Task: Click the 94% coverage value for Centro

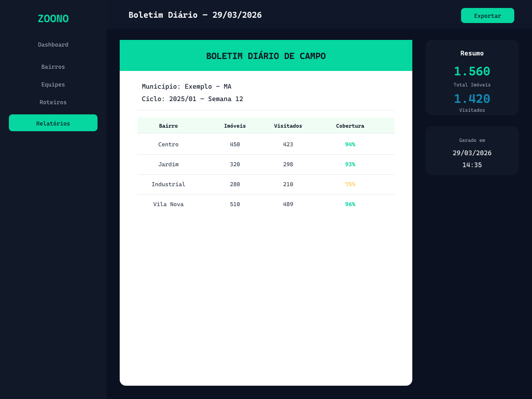Action: pos(350,144)
